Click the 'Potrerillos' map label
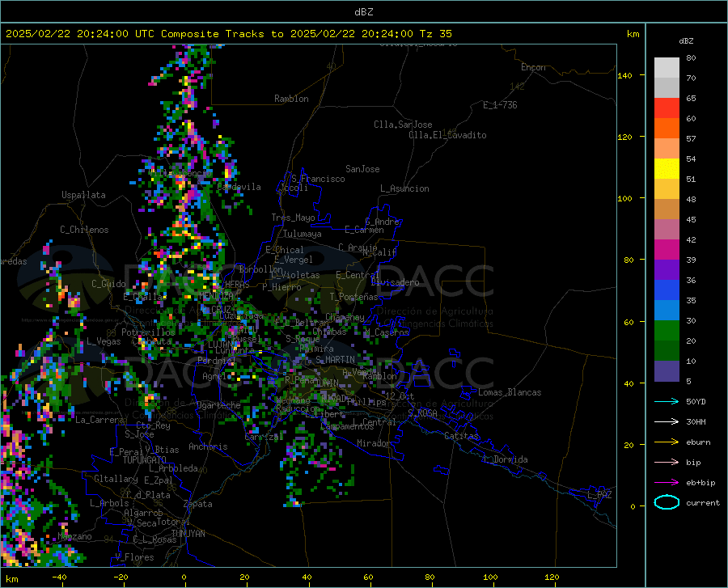 tap(148, 332)
